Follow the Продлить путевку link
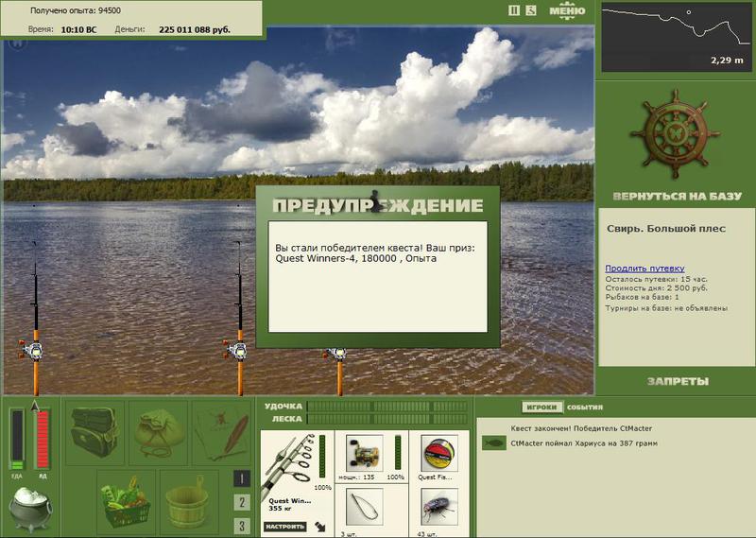The image size is (756, 538). click(x=644, y=269)
